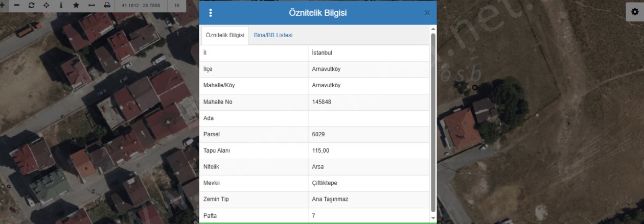
Task: Activate the locate crosshair tool
Action: [x=47, y=5]
